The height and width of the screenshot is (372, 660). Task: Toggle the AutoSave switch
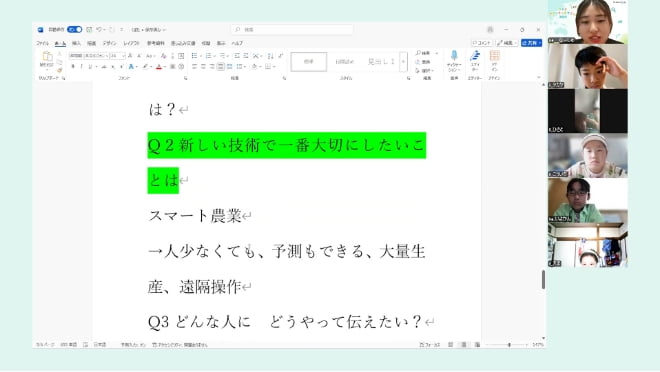pos(75,29)
